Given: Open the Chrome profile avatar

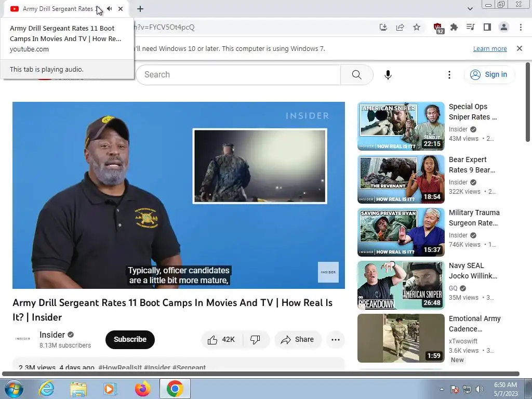Looking at the screenshot, I should coord(504,27).
